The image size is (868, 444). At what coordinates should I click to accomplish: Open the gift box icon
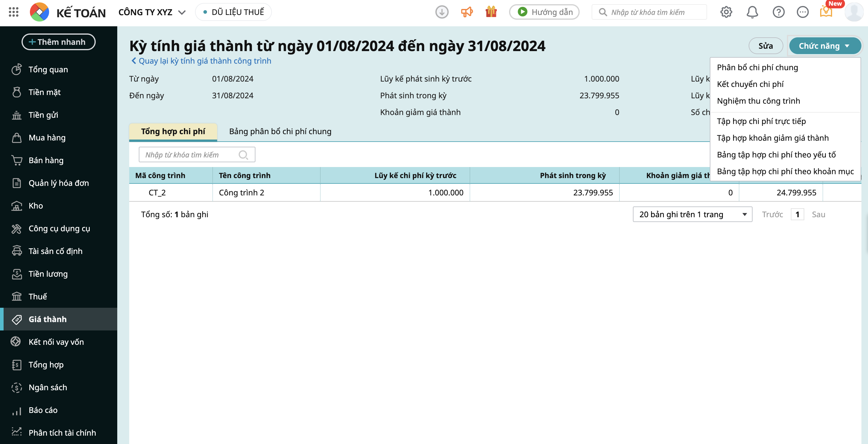pos(491,12)
